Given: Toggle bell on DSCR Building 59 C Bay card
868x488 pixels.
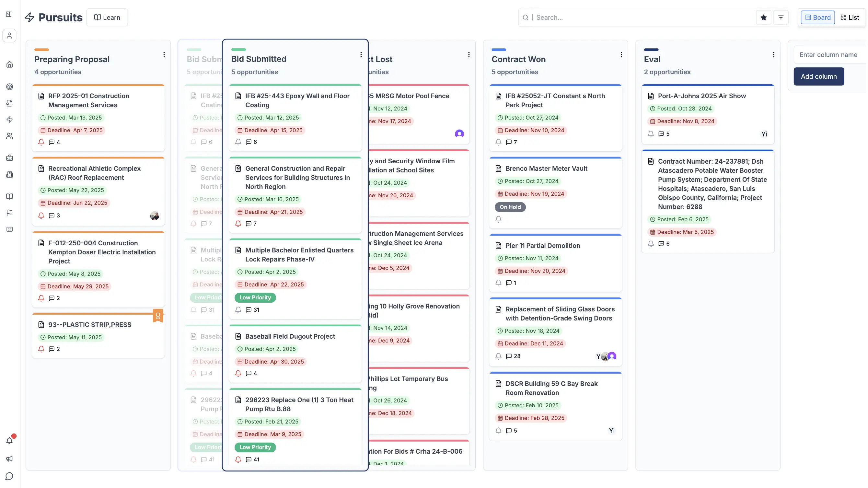Looking at the screenshot, I should (x=498, y=431).
